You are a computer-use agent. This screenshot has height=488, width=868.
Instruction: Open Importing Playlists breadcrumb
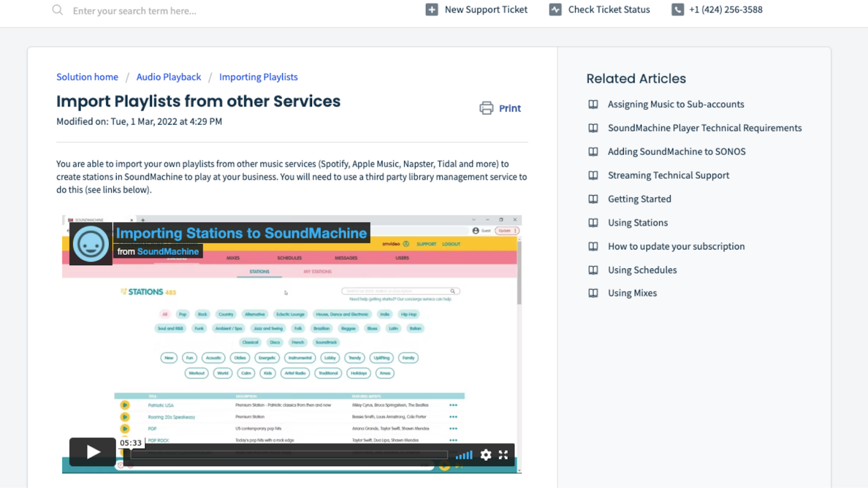point(258,77)
